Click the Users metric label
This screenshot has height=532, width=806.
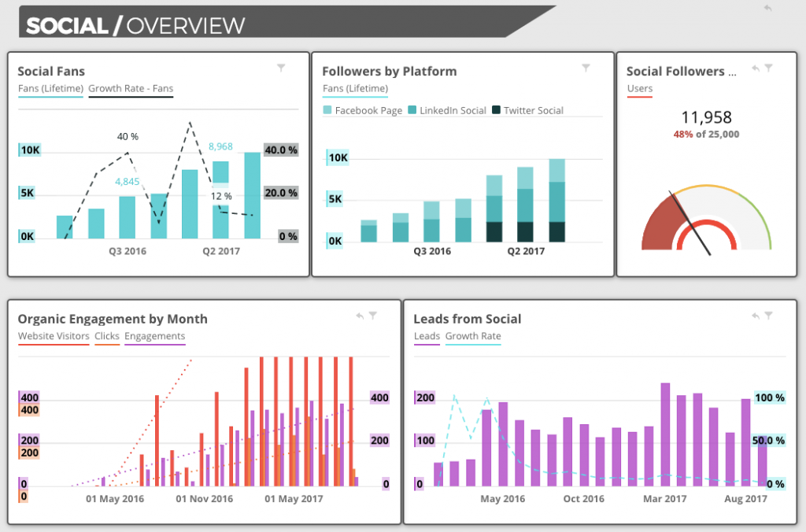coord(639,88)
